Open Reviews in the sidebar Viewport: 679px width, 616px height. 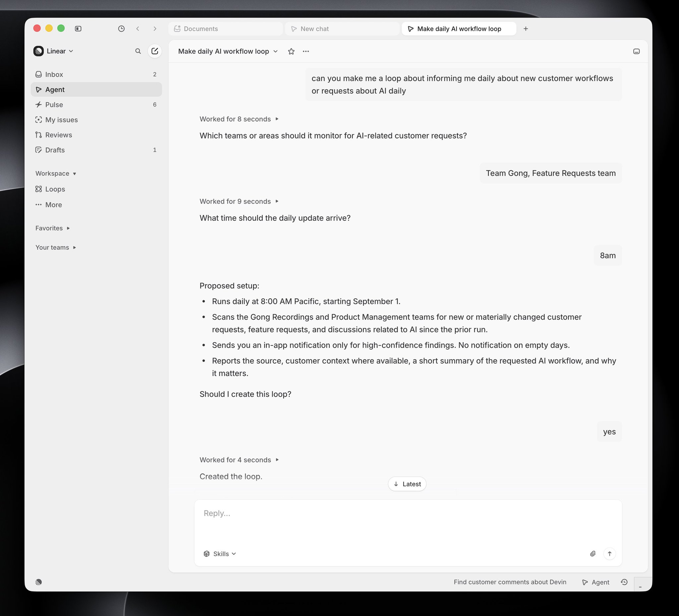[x=96, y=135]
